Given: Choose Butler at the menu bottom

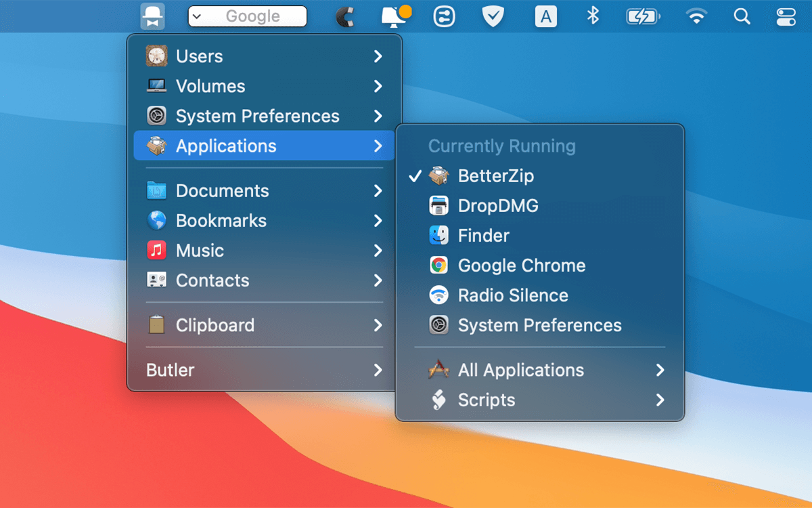Looking at the screenshot, I should (264, 370).
